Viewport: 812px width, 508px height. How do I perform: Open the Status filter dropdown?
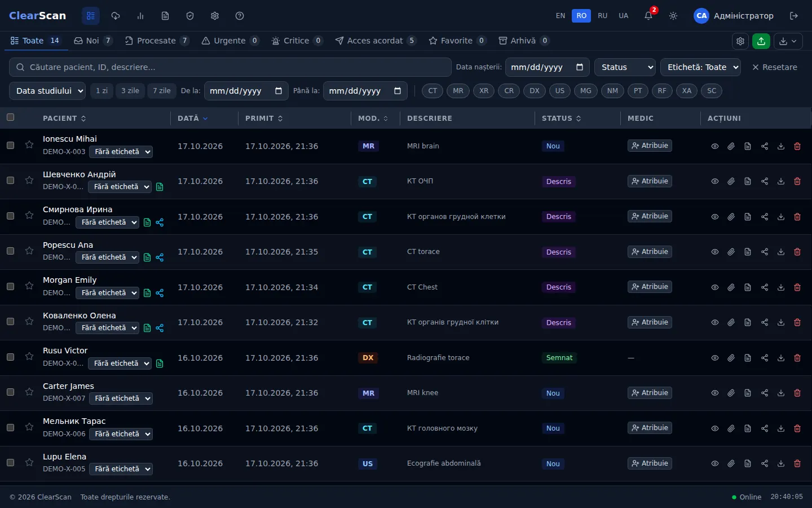pyautogui.click(x=625, y=67)
